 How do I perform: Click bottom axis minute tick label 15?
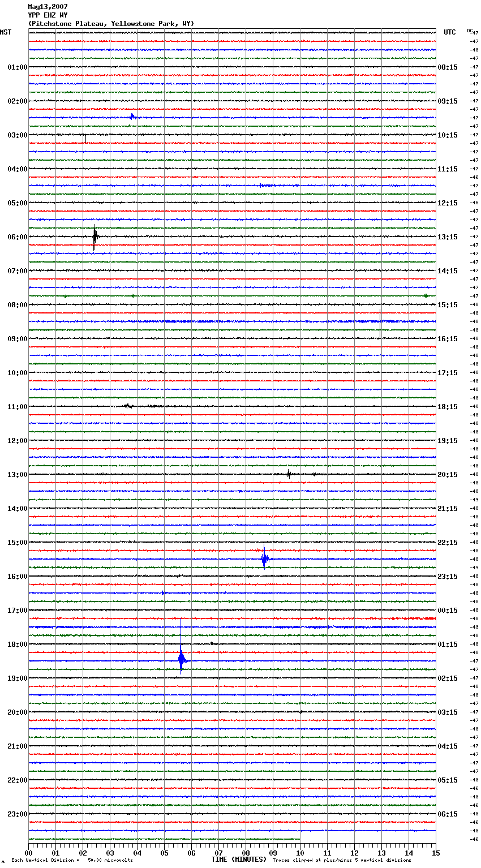click(x=436, y=853)
